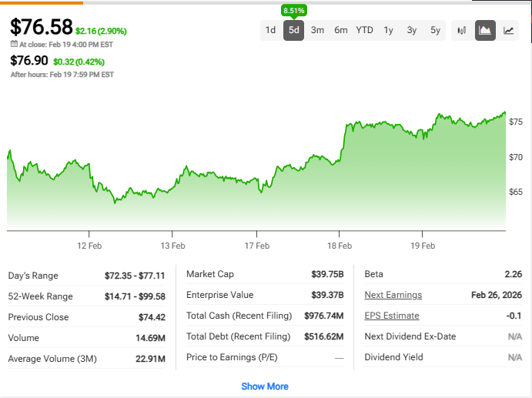
Task: Click the Total Debt value $516.62M
Action: point(323,336)
